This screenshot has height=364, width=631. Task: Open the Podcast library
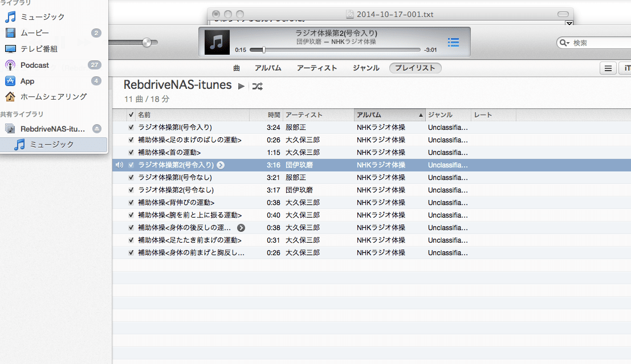(35, 65)
